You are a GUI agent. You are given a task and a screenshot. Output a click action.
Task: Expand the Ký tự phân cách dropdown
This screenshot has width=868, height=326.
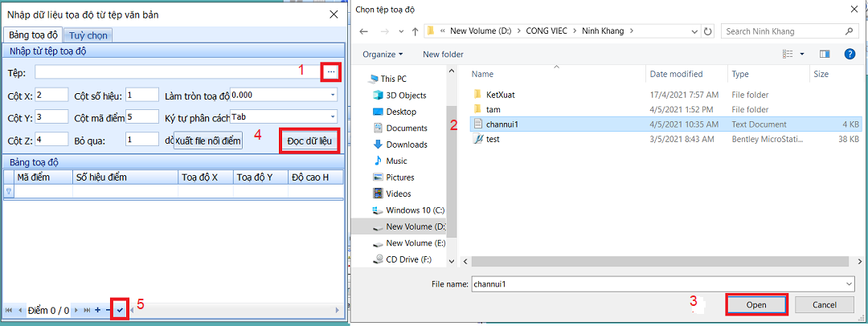click(333, 116)
